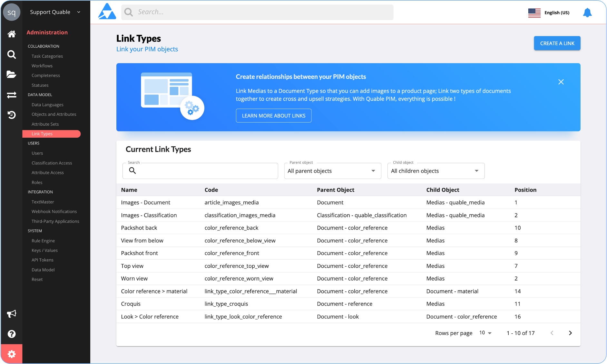Open Attribute Sets in sidebar menu
607x364 pixels.
click(45, 124)
